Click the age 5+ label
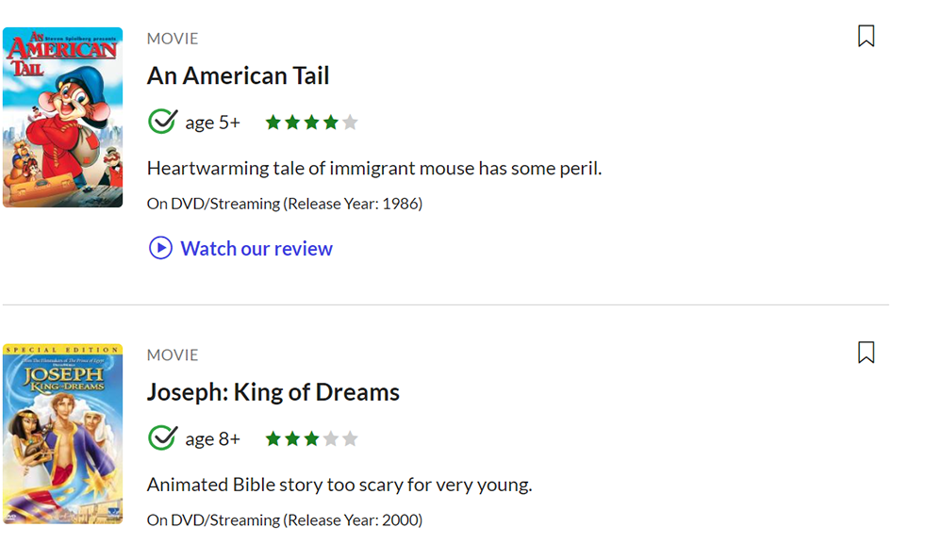 coord(211,122)
